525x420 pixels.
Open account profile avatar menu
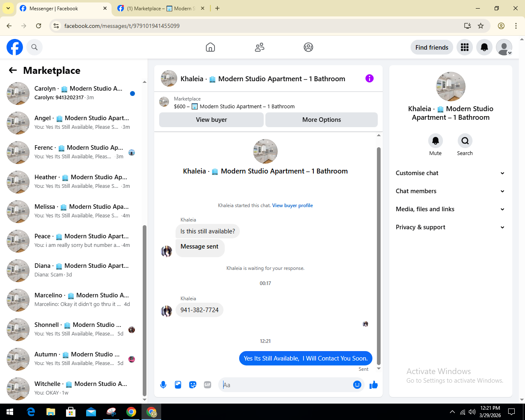click(x=504, y=47)
